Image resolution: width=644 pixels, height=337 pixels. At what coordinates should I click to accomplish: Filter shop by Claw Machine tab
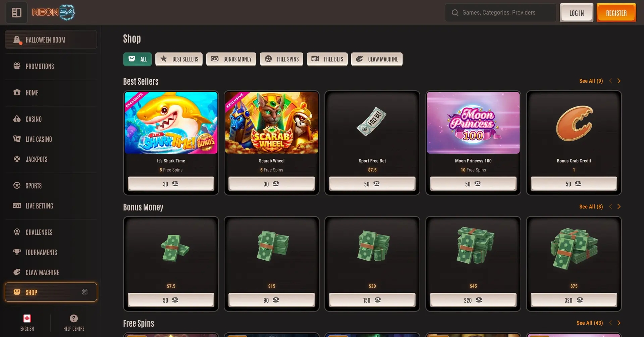pos(377,59)
